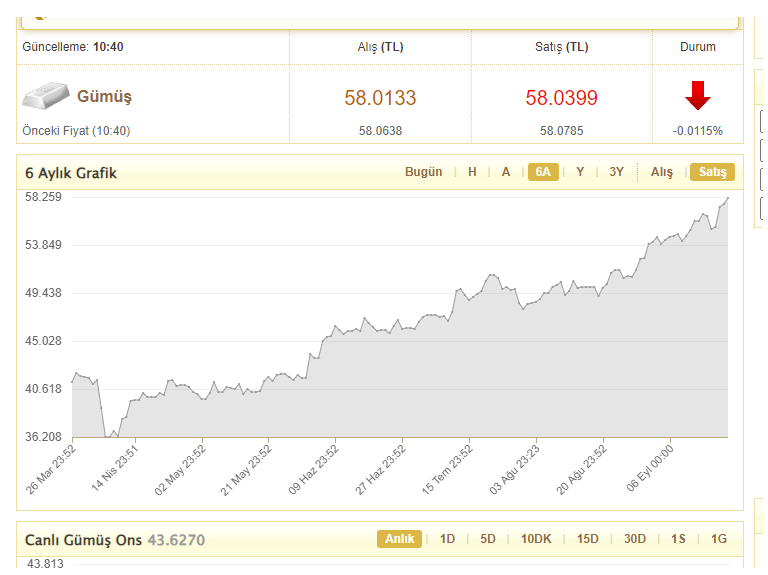Screen dimensions: 768x575
Task: Select the 6A six-month range tab
Action: pos(543,172)
